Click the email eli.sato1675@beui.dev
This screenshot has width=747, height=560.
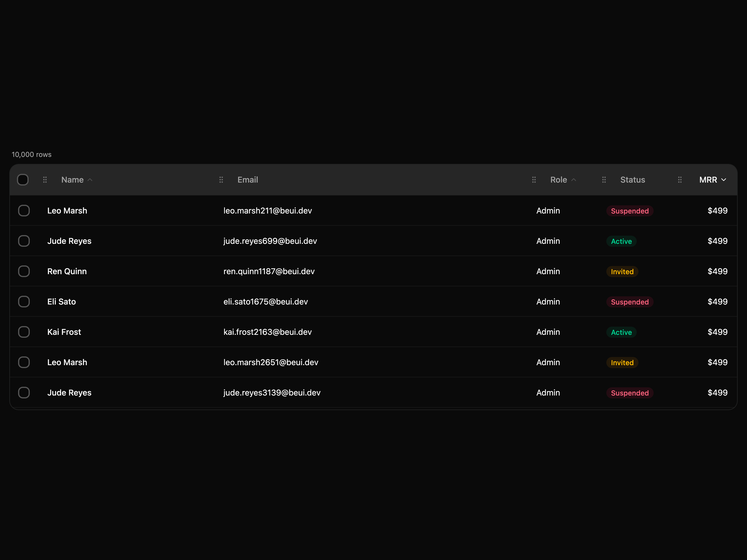click(265, 302)
